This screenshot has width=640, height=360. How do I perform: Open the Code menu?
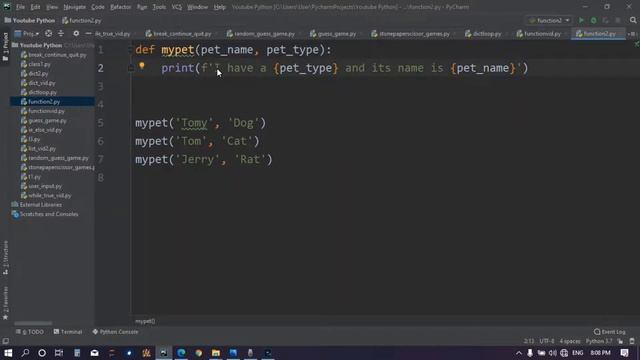coord(98,7)
